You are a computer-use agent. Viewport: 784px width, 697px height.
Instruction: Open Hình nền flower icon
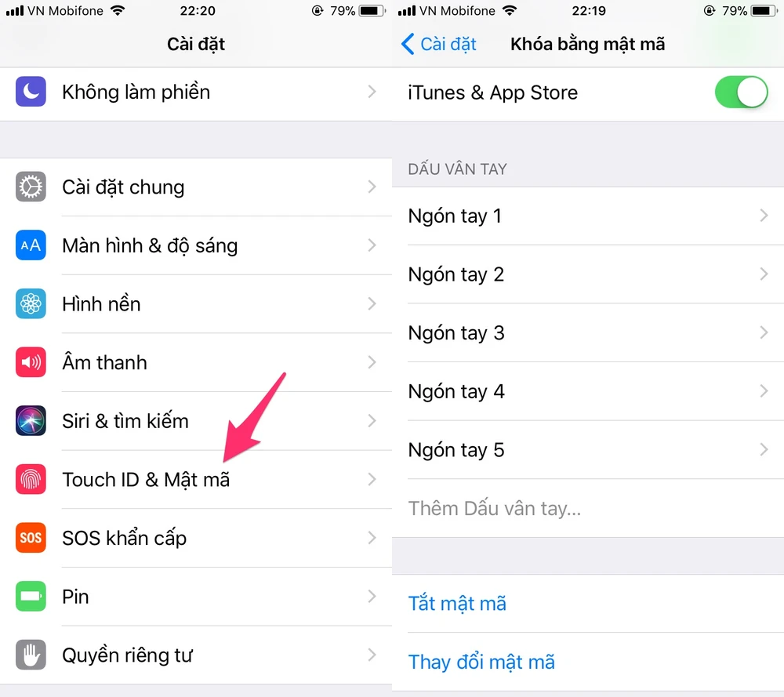pos(31,303)
